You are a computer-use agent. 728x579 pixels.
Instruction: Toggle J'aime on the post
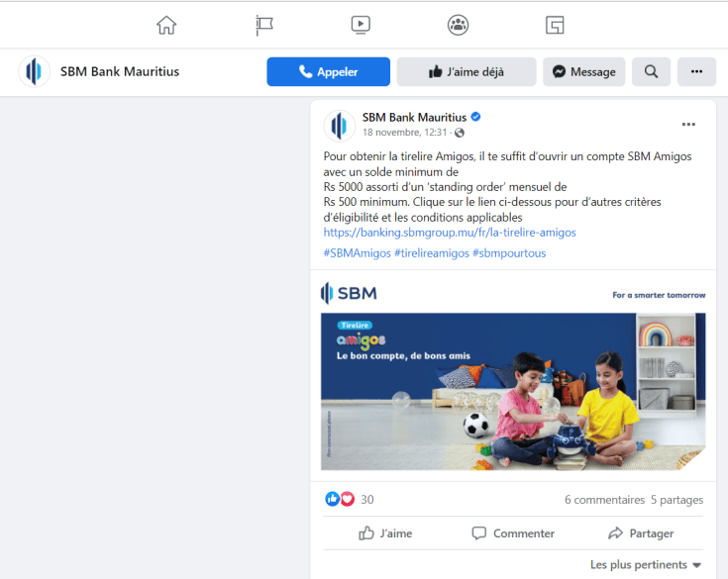point(385,533)
